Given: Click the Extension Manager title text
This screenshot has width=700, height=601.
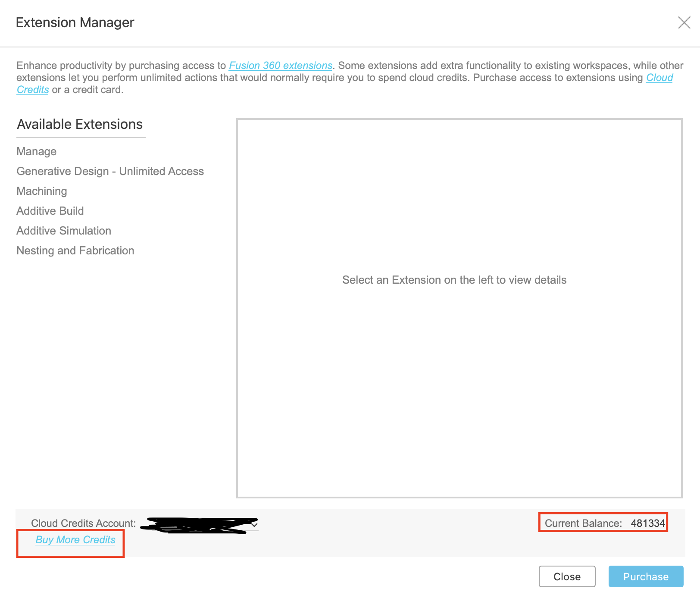Looking at the screenshot, I should tap(75, 22).
